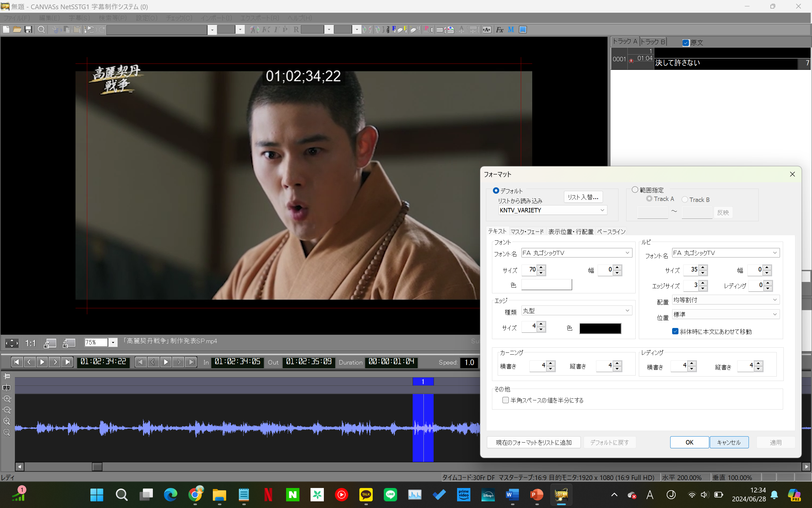Click the Fx toolbar icon
This screenshot has height=508, width=812.
(499, 30)
